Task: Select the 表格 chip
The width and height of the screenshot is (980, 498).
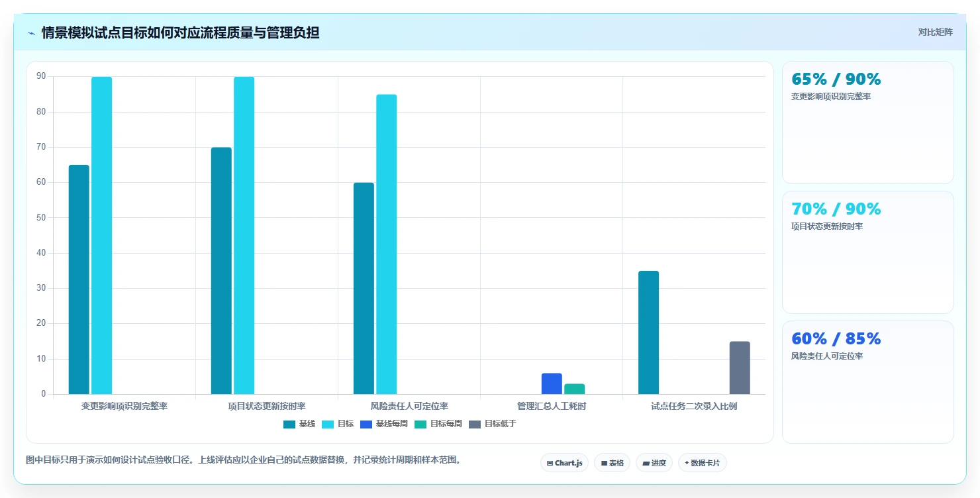Action: [612, 463]
